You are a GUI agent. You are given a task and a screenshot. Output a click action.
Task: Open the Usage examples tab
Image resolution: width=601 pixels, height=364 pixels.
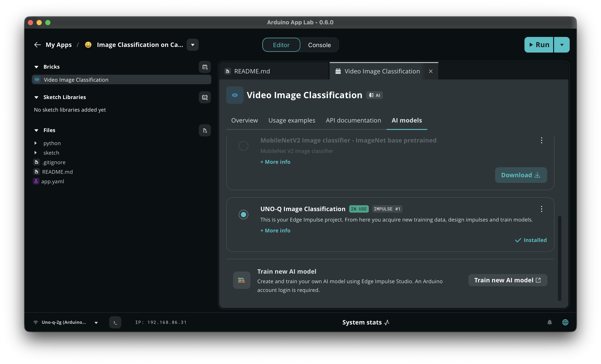(292, 120)
